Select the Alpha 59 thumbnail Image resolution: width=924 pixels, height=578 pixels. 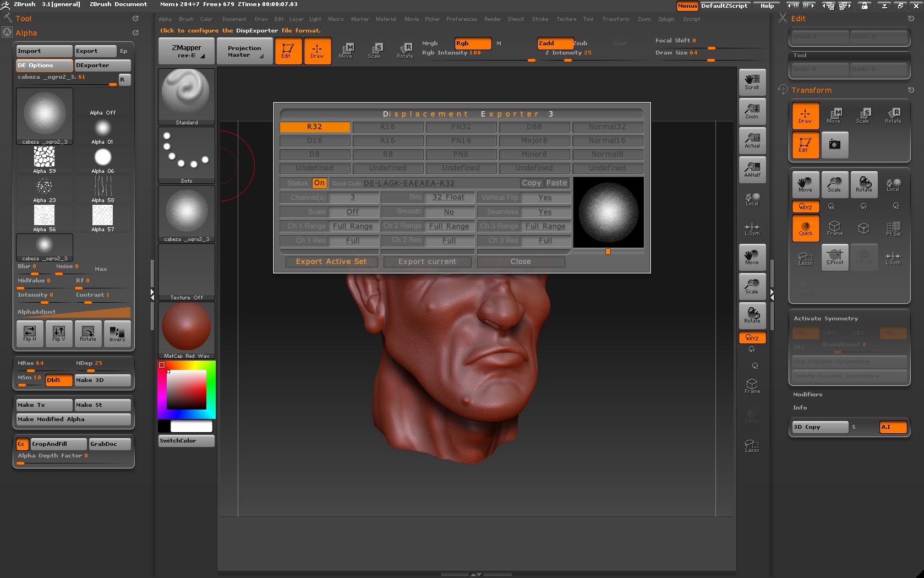click(45, 160)
